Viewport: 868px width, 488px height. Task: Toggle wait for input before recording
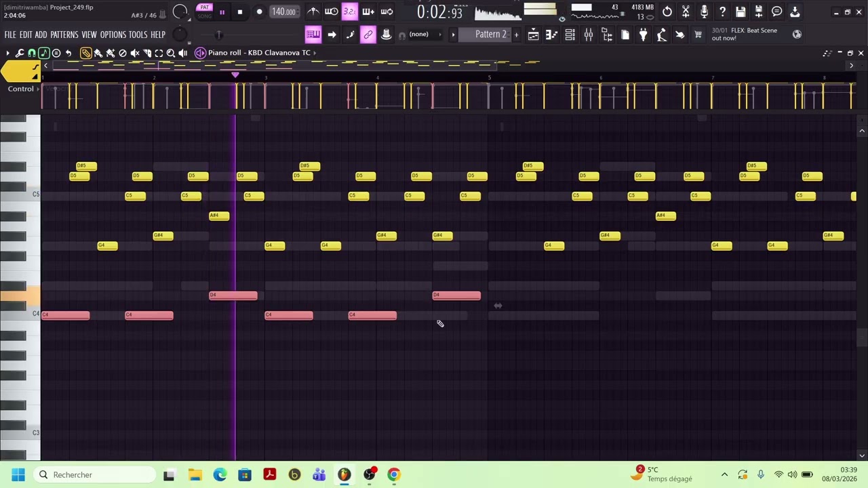point(331,12)
